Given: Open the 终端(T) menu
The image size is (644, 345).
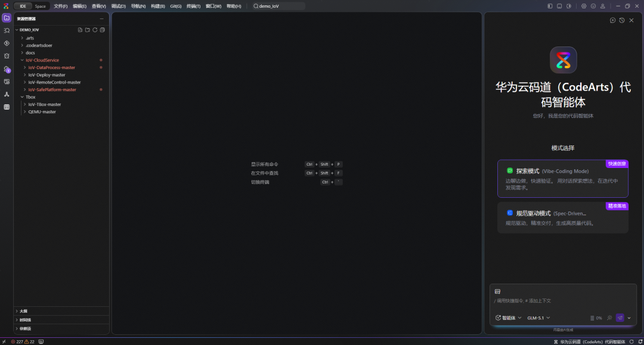Looking at the screenshot, I should 193,6.
